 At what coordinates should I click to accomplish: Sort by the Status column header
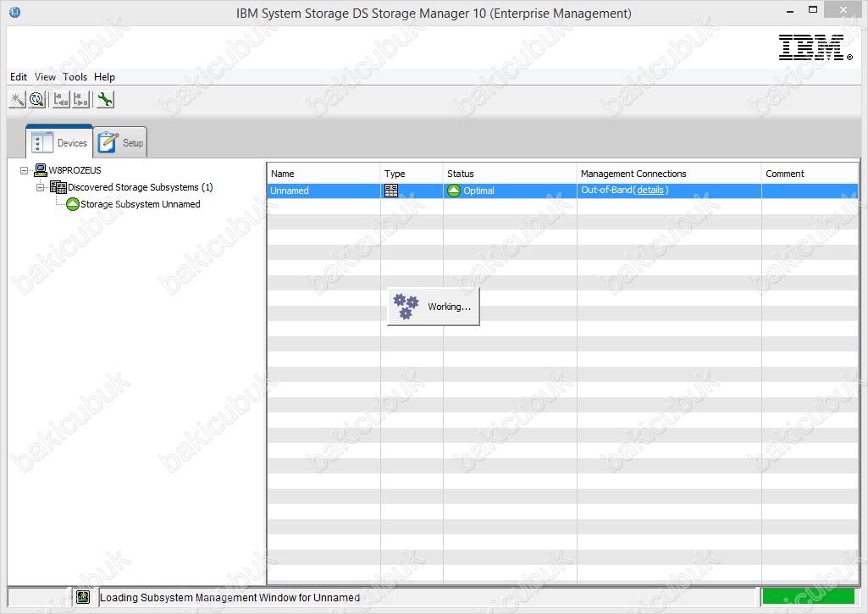click(x=510, y=174)
